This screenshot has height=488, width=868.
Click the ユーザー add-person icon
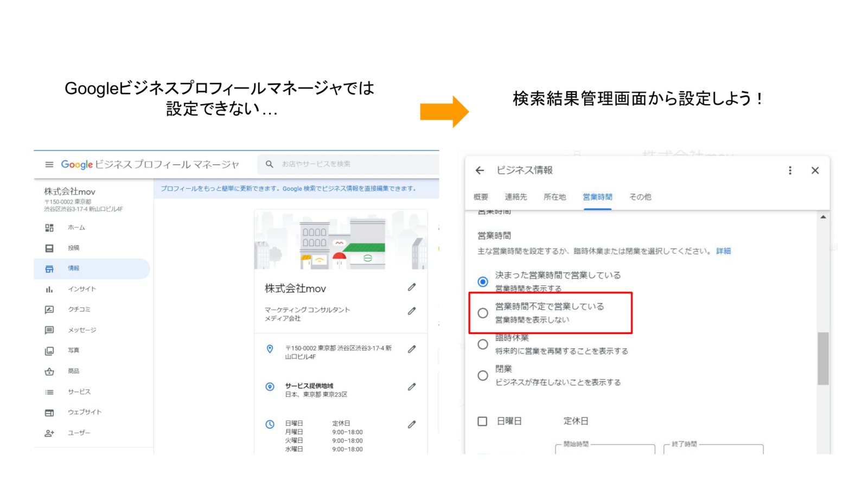49,433
